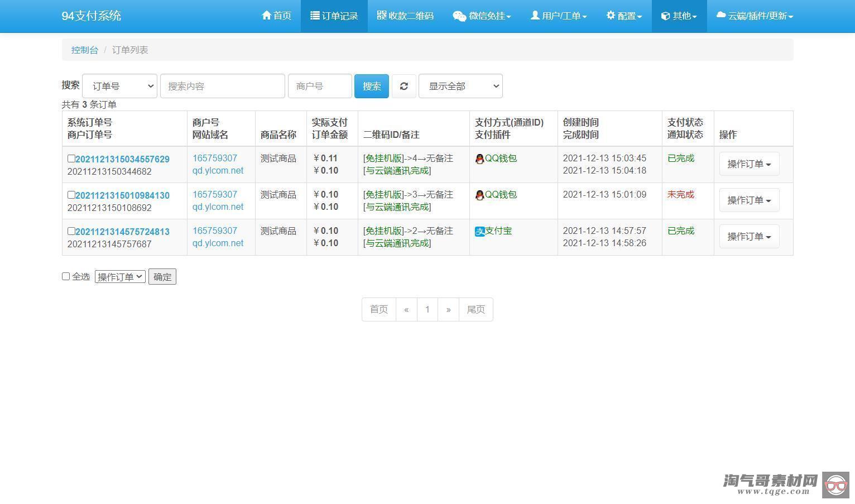Click the 确定 button
The width and height of the screenshot is (855, 504).
coord(162,277)
